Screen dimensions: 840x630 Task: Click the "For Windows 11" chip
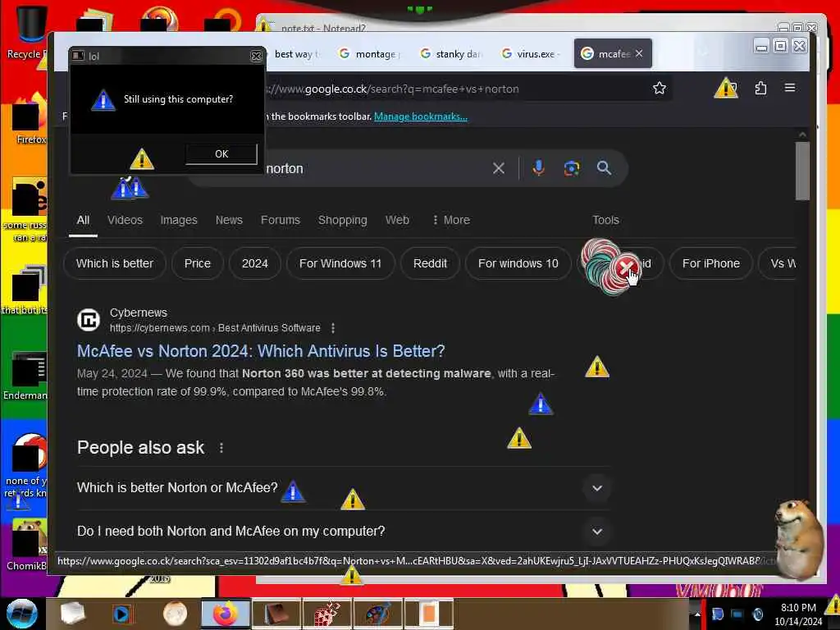340,263
